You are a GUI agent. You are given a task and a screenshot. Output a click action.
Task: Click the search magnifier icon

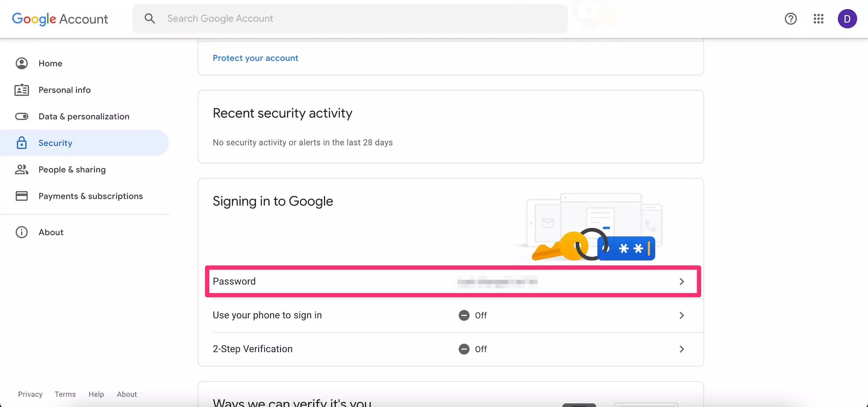150,18
